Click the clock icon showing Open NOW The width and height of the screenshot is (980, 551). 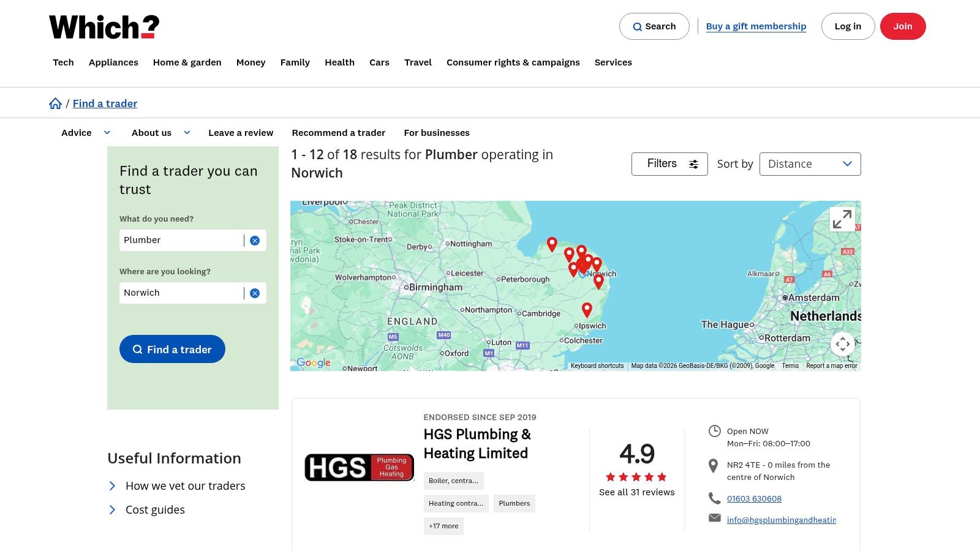click(714, 431)
